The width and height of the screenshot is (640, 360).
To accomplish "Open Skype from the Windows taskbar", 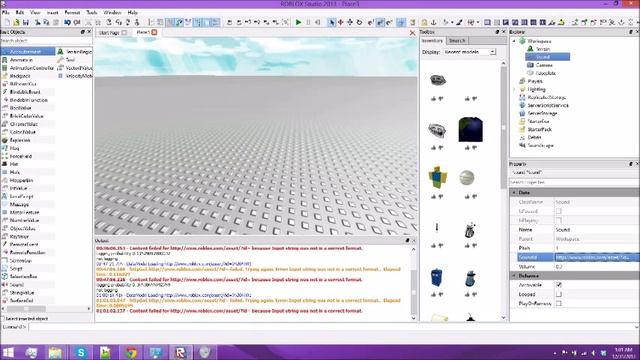I will [81, 352].
